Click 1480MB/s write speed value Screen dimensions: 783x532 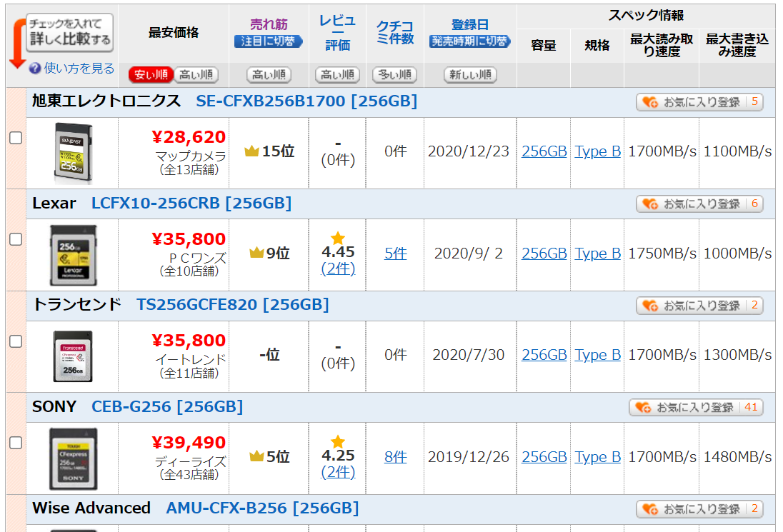point(737,456)
